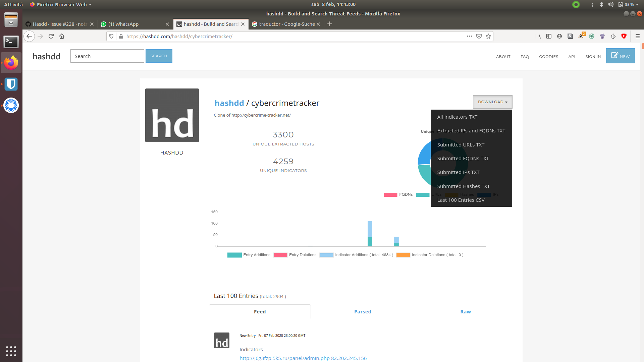Toggle the sidebar view icon
This screenshot has width=644, height=362.
[x=549, y=36]
